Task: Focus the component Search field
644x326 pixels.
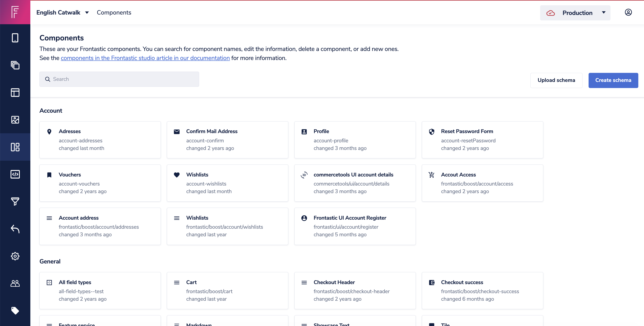Action: (x=119, y=79)
